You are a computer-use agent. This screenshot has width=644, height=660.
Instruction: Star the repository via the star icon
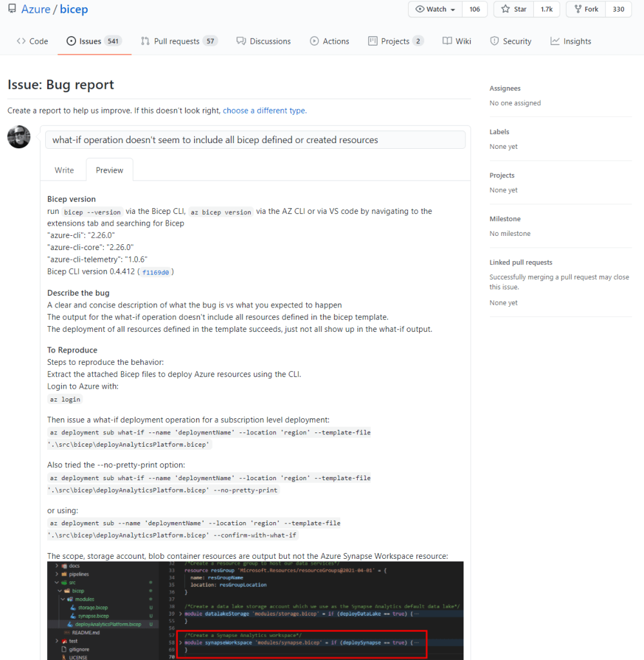pos(507,10)
